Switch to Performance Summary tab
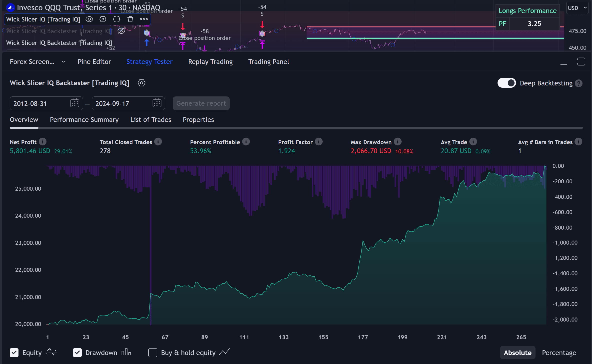Image resolution: width=592 pixels, height=364 pixels. [x=84, y=120]
